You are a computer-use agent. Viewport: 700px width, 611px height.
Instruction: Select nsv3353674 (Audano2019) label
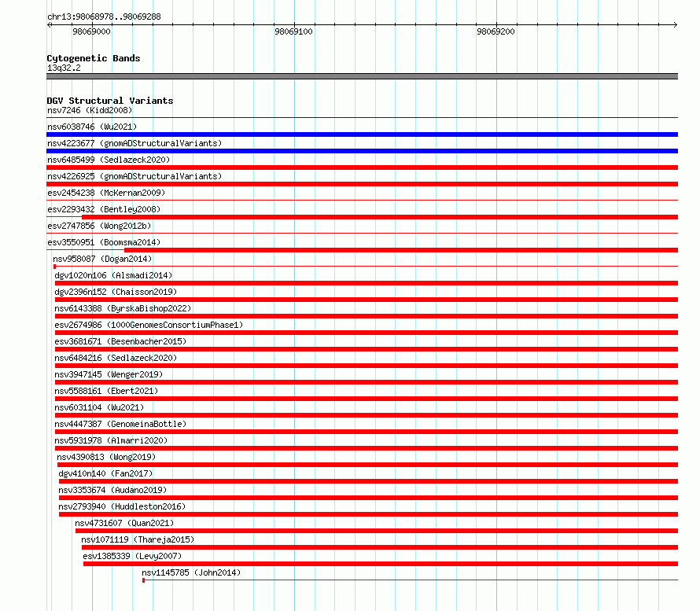112,490
